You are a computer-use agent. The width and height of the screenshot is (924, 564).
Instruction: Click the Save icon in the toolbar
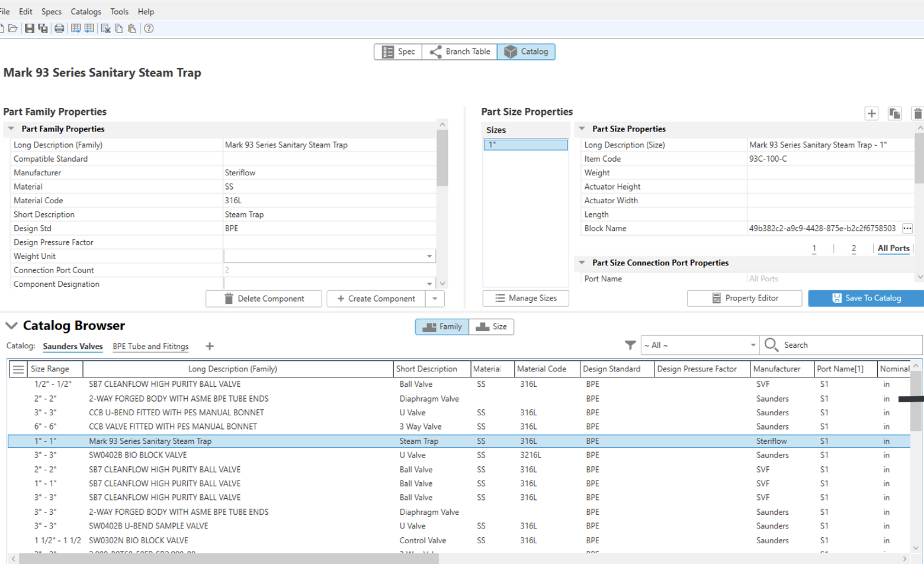29,28
